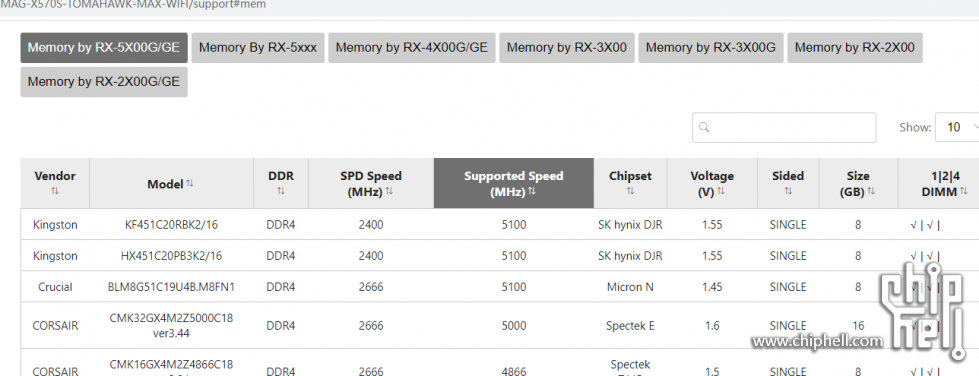Sort by SPD Speed arrows icon
This screenshot has width=979, height=376.
click(x=389, y=191)
